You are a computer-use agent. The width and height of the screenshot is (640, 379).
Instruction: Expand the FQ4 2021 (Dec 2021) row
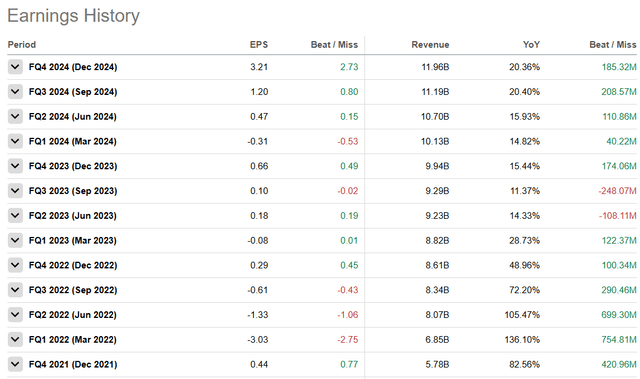pyautogui.click(x=15, y=364)
